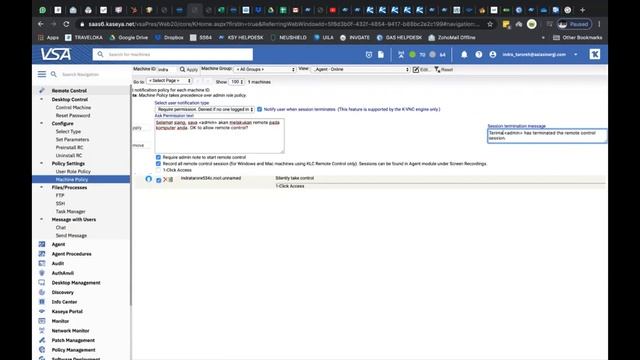Image resolution: width=640 pixels, height=360 pixels.
Task: Click the Machine ID input field
Action: [x=167, y=70]
